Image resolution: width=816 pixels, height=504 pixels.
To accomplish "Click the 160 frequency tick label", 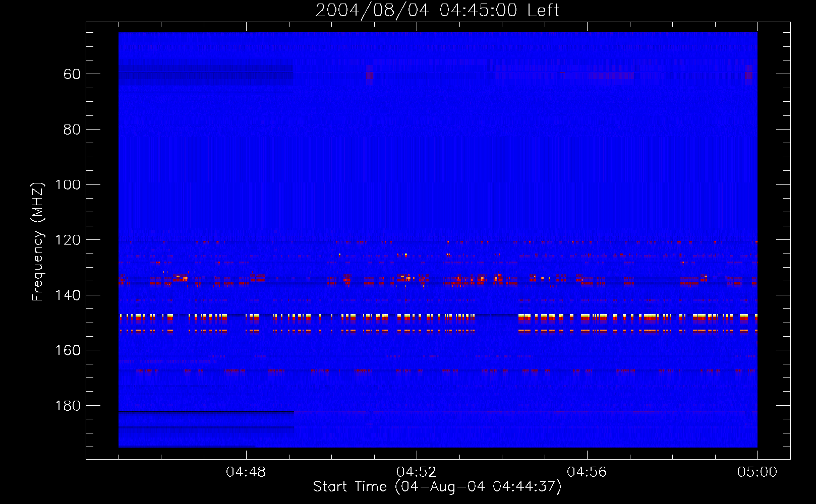I will point(68,350).
